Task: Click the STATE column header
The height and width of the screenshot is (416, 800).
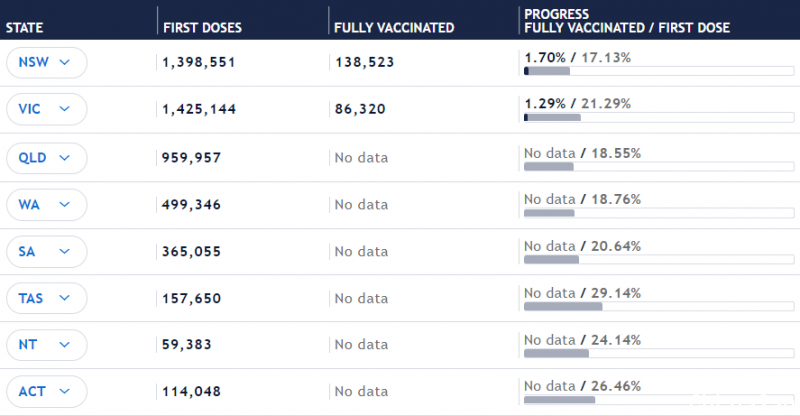Action: (24, 28)
